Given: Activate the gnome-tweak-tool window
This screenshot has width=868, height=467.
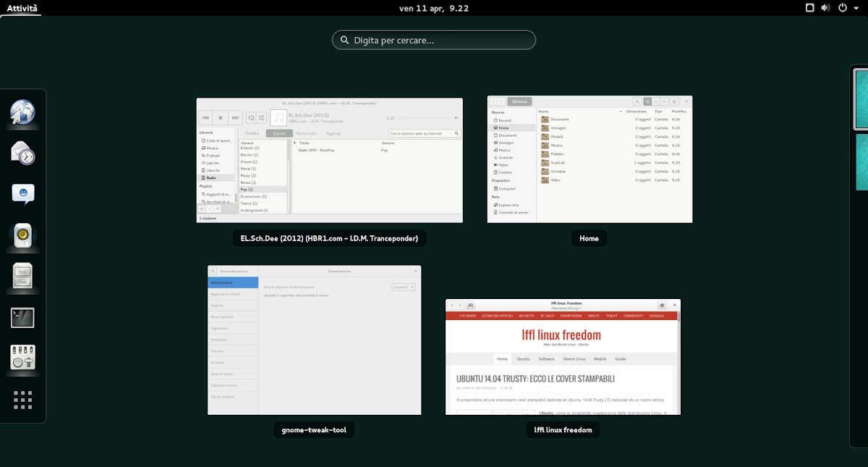Looking at the screenshot, I should tap(314, 340).
